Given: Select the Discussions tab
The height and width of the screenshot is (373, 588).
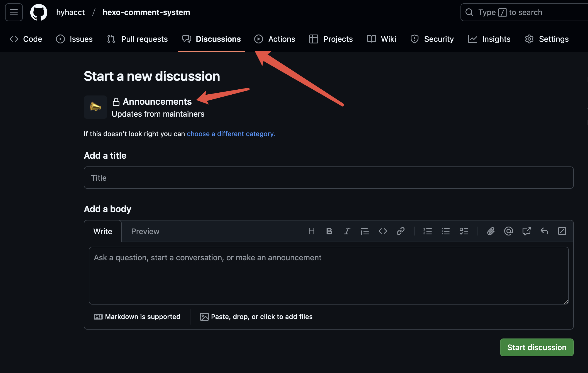Looking at the screenshot, I should coord(212,39).
